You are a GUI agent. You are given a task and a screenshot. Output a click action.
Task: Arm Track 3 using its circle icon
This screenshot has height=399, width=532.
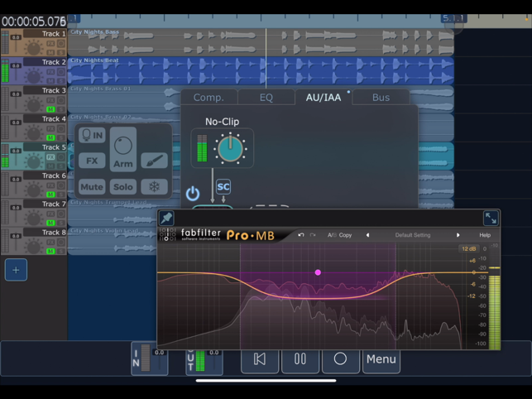click(60, 100)
